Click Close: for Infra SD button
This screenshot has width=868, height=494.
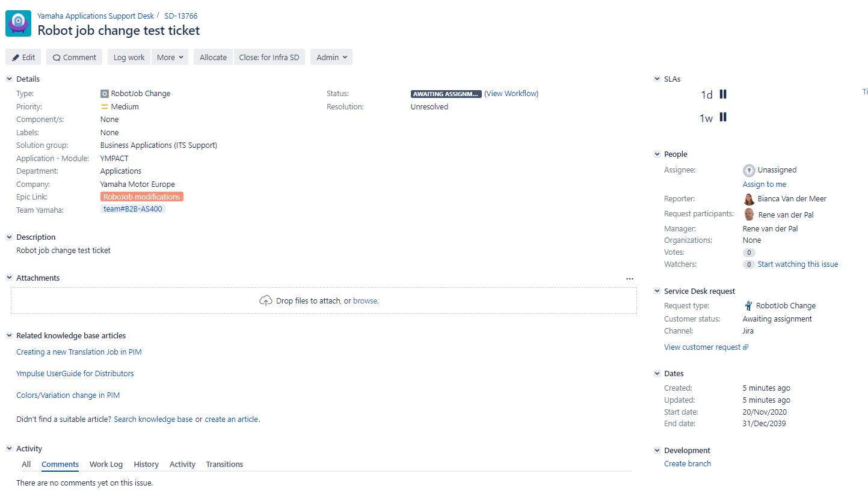coord(269,57)
